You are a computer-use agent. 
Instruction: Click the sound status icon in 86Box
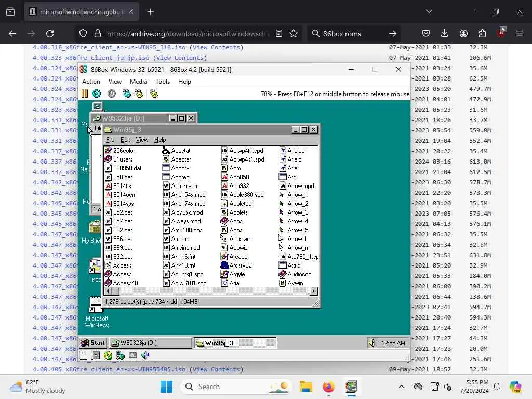tap(145, 355)
